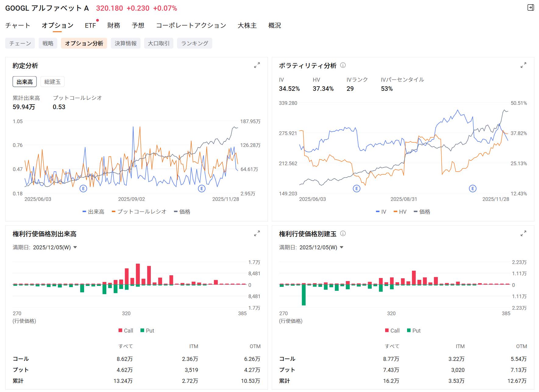539x392 pixels.
Task: Open the チェーン sub-tab
Action: (x=20, y=43)
